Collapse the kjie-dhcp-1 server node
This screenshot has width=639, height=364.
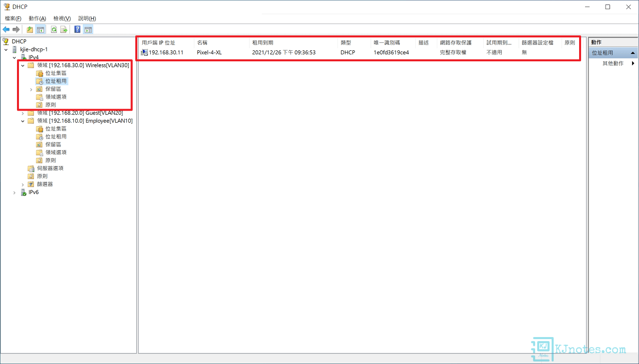click(6, 49)
